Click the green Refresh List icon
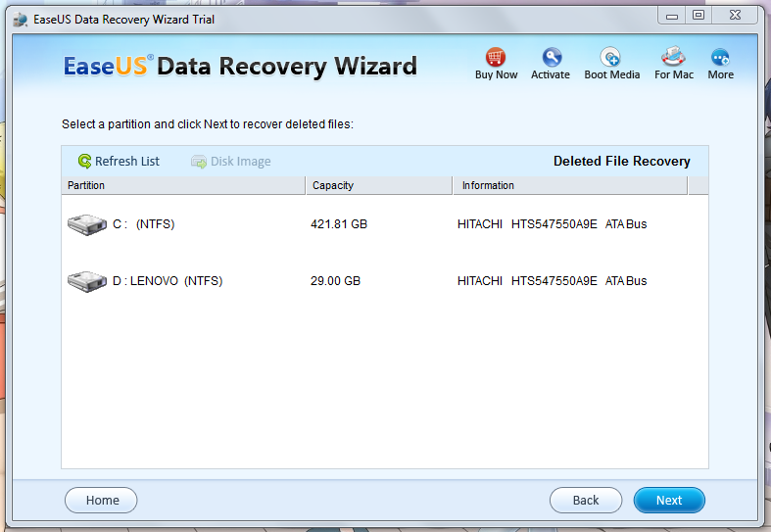Viewport: 771px width, 532px height. [84, 161]
